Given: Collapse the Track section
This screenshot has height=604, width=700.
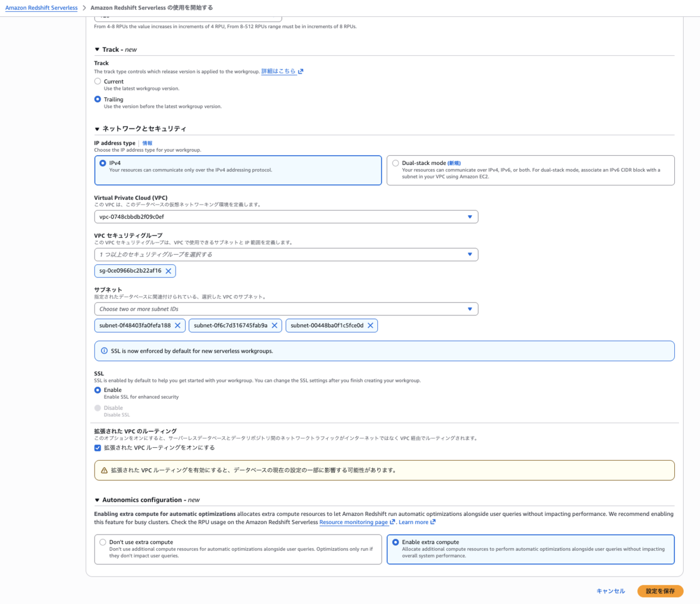Looking at the screenshot, I should click(97, 50).
